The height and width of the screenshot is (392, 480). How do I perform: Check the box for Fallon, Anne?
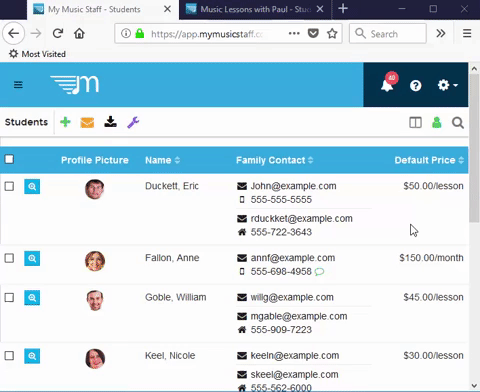click(x=9, y=258)
